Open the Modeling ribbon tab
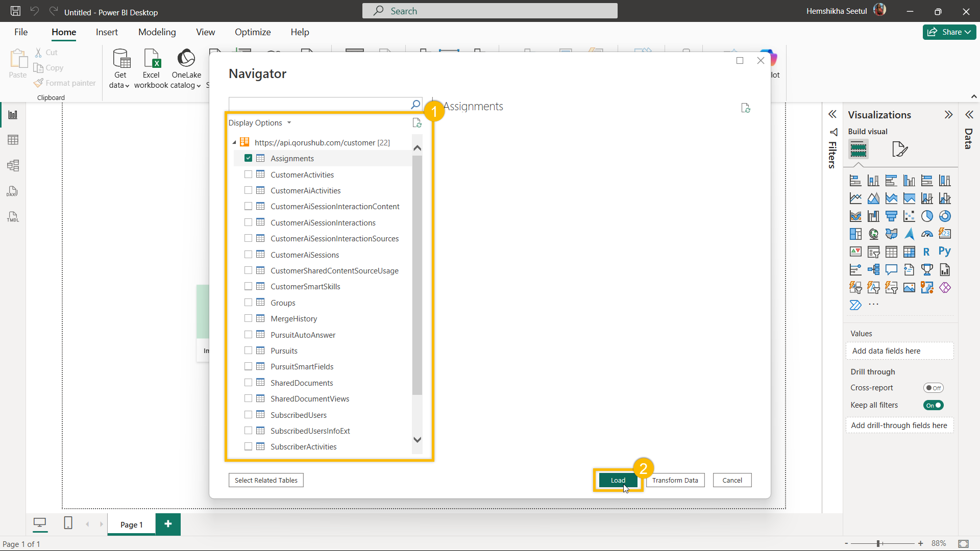 point(157,32)
